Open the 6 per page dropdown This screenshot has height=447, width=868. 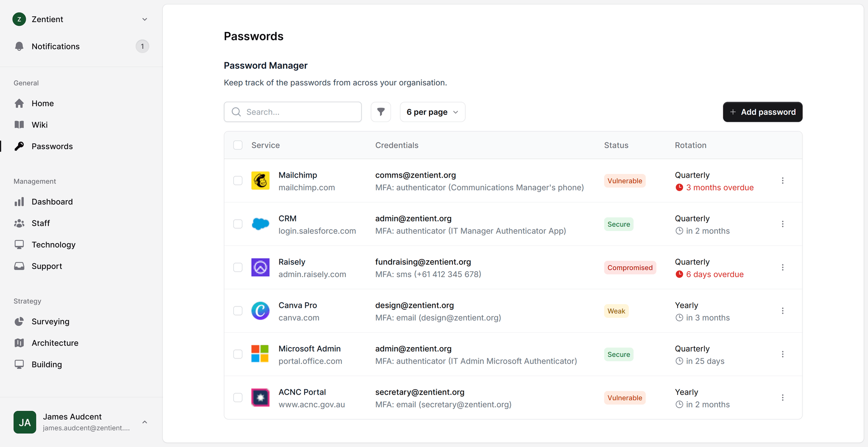pos(432,112)
